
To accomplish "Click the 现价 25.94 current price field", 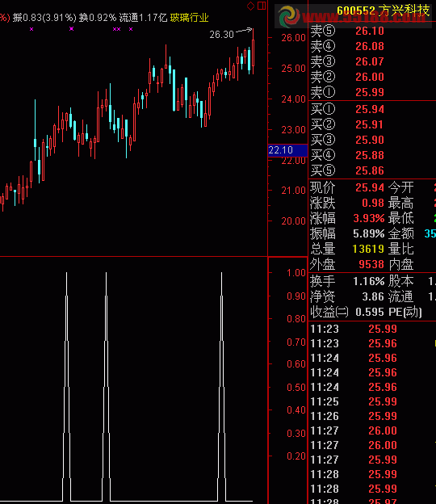I will [x=347, y=187].
